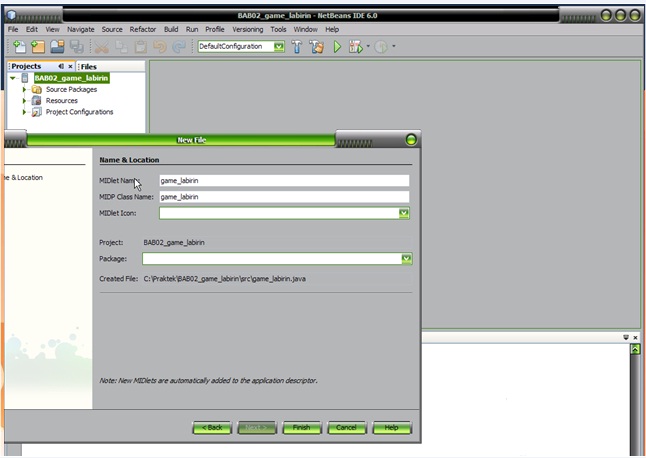Select the BAB02_game_labirin project label in the tree
Screen dimensions: 646x458
71,78
